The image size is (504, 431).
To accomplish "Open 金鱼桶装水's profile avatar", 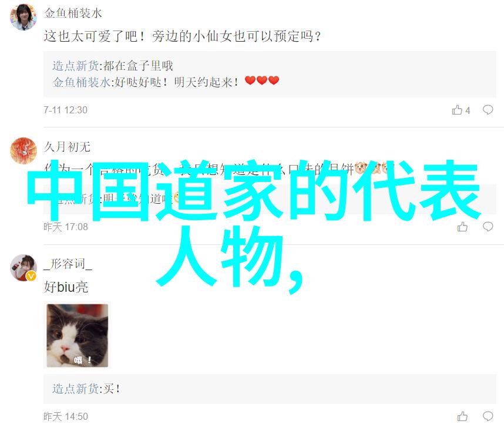I will pyautogui.click(x=23, y=17).
